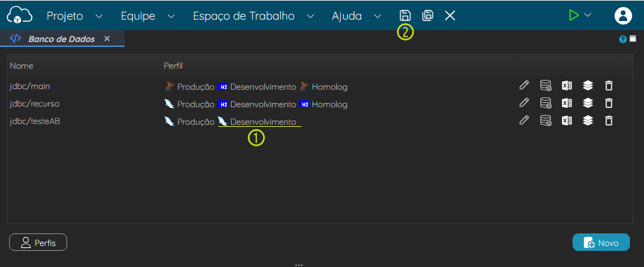The image size is (644, 267).
Task: Click the Perfis button
Action: tap(38, 242)
